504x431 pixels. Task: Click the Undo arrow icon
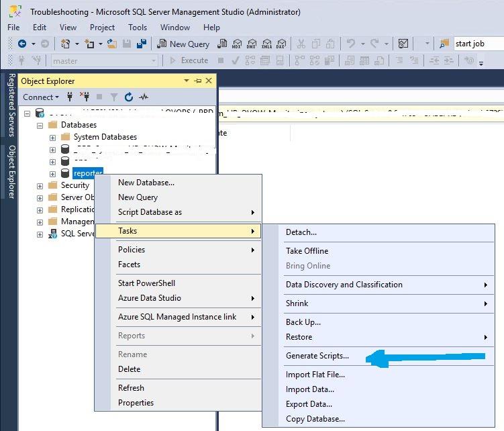coord(351,44)
